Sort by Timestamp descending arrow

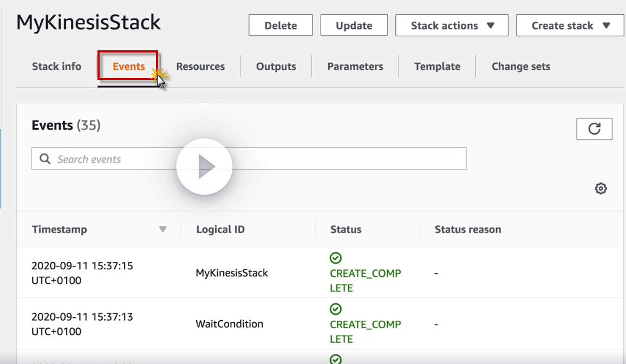(162, 229)
